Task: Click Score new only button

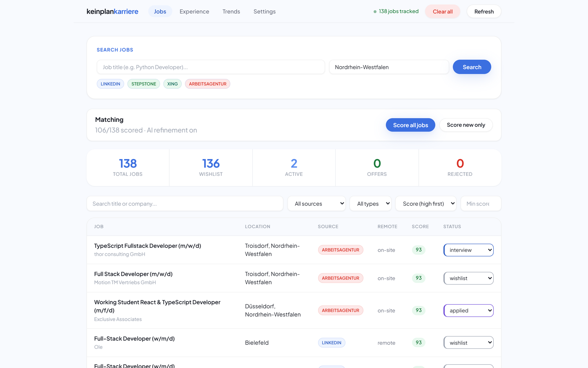Action: [x=466, y=125]
